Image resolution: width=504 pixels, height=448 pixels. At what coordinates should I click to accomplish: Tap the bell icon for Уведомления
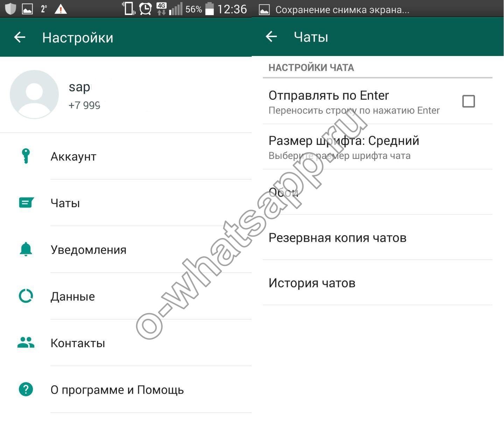26,249
